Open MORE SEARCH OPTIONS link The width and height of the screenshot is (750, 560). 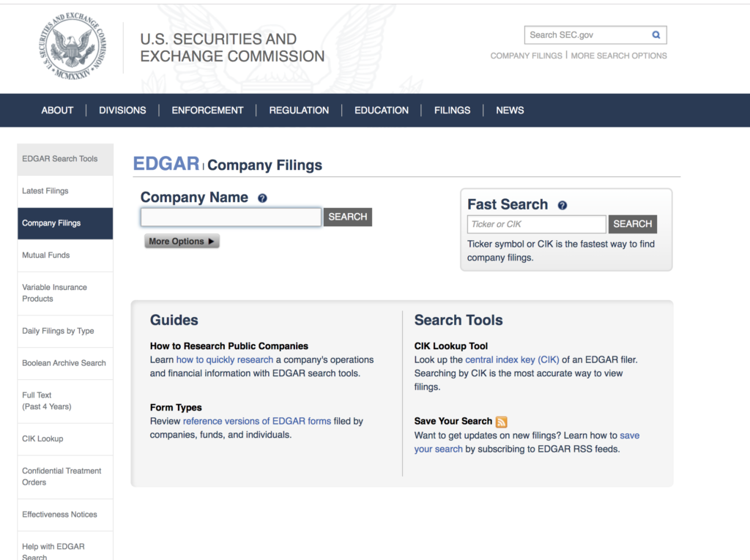618,56
